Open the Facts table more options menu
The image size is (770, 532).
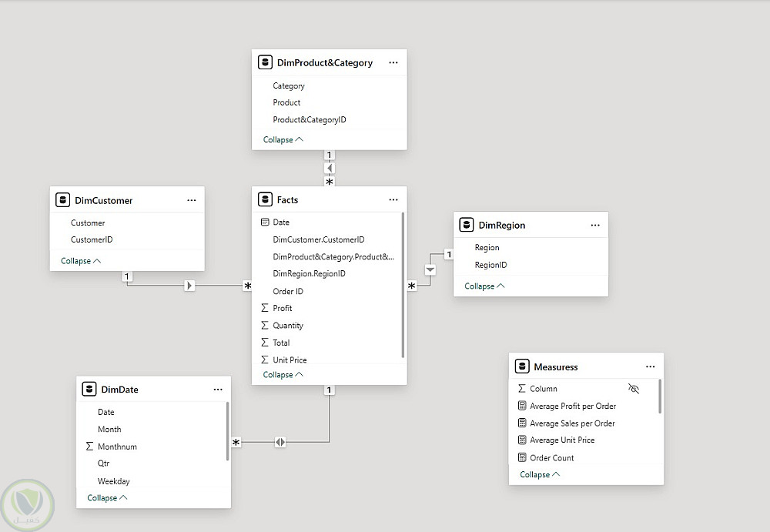point(393,199)
